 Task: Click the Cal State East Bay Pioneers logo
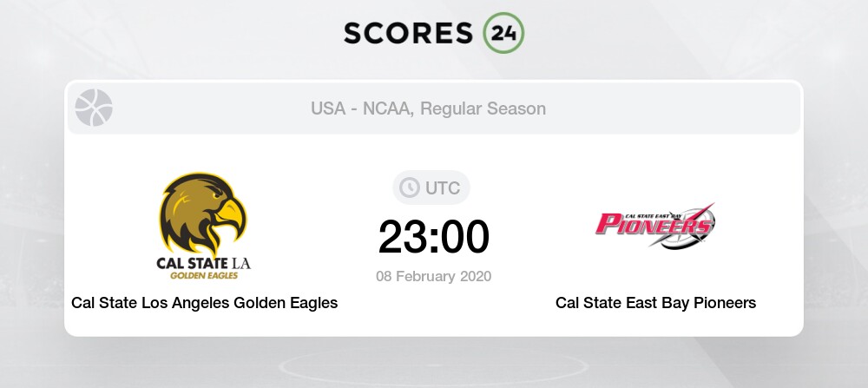coord(655,226)
